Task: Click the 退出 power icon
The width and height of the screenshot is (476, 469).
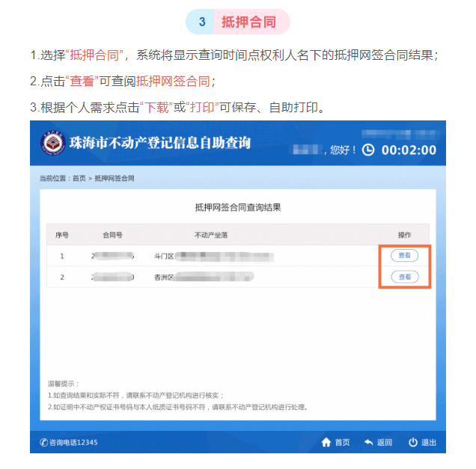Action: [x=413, y=442]
